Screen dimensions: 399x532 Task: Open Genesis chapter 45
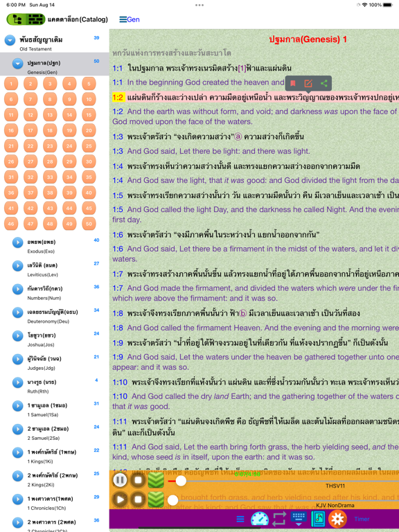point(89,208)
